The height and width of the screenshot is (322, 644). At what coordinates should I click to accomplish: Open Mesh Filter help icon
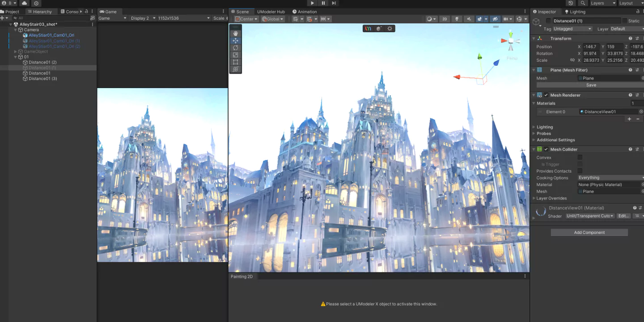631,70
